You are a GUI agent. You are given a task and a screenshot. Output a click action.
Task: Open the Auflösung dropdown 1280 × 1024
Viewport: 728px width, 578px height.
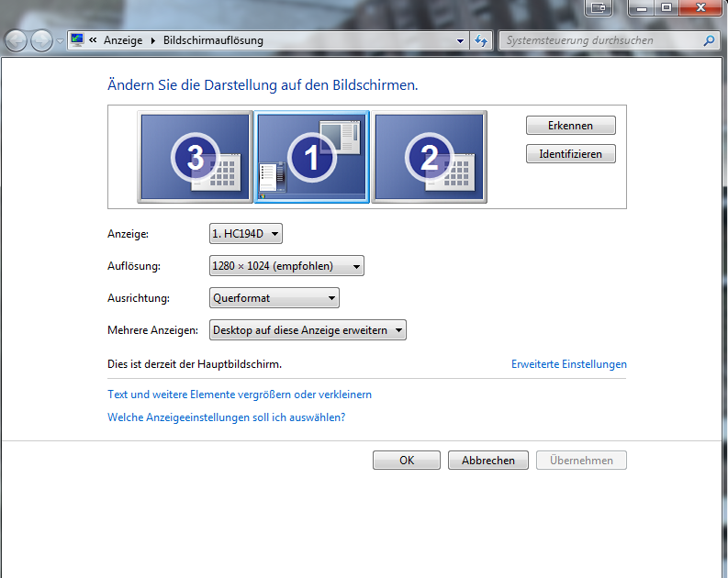286,266
